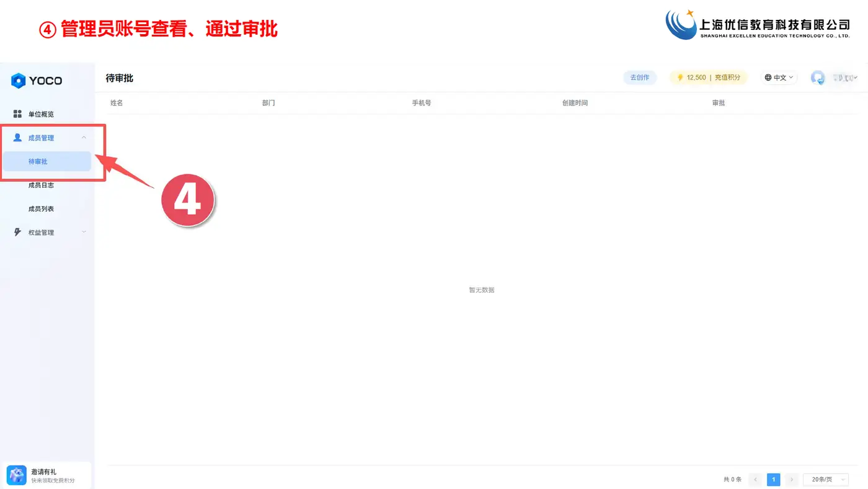Screen dimensions: 868x489
Task: Open the 权益管理 sidebar menu
Action: pos(47,232)
